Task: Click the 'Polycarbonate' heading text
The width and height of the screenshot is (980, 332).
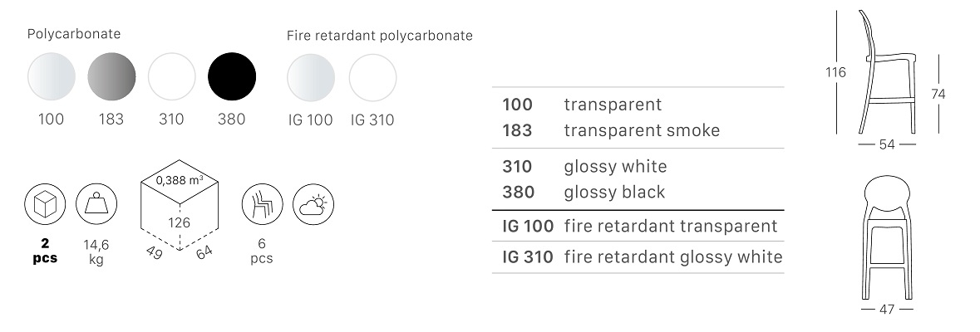Action: click(74, 34)
